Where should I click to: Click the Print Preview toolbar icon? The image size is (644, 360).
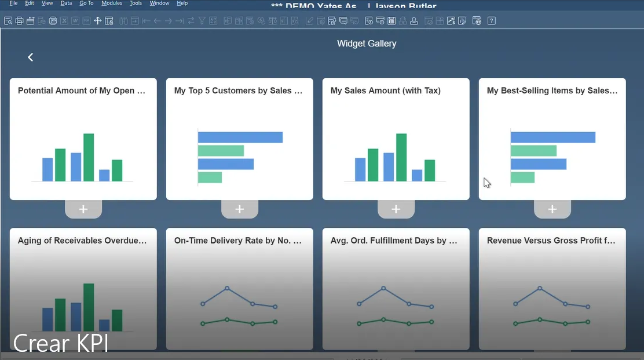8,21
